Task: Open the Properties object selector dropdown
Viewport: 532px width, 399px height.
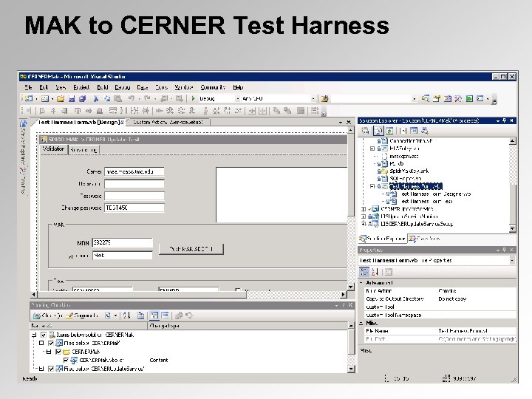Action: pyautogui.click(x=511, y=260)
